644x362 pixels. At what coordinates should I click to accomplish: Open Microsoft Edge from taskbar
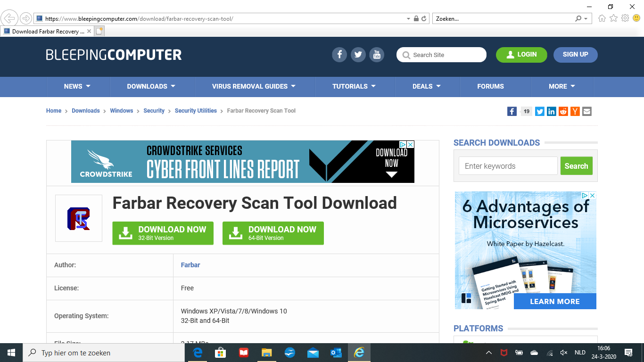tap(198, 353)
